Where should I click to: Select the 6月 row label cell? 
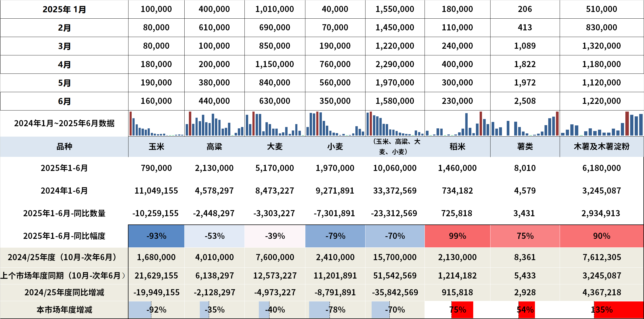pos(64,101)
